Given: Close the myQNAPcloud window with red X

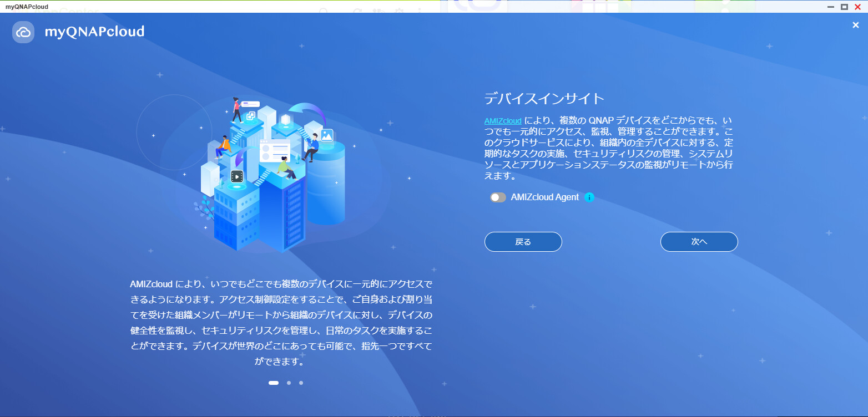Looking at the screenshot, I should [858, 7].
